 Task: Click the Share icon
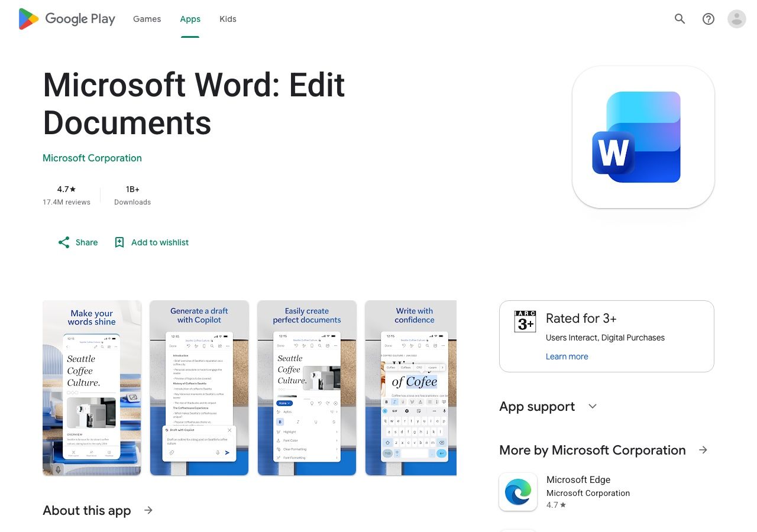pos(64,242)
